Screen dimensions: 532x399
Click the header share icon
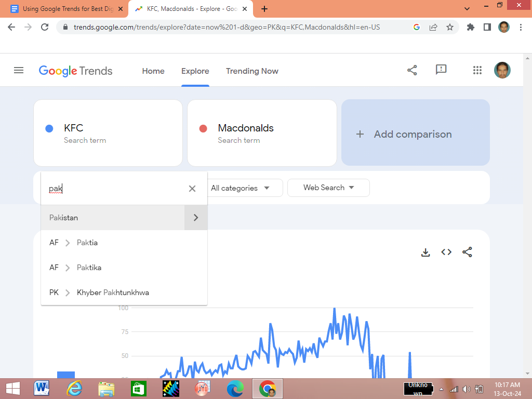412,70
